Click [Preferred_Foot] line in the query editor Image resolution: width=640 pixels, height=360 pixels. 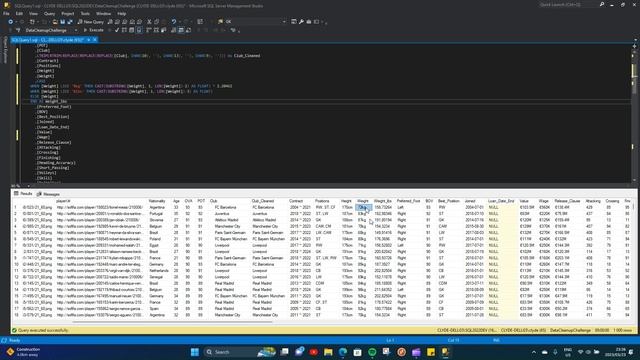tap(54, 107)
